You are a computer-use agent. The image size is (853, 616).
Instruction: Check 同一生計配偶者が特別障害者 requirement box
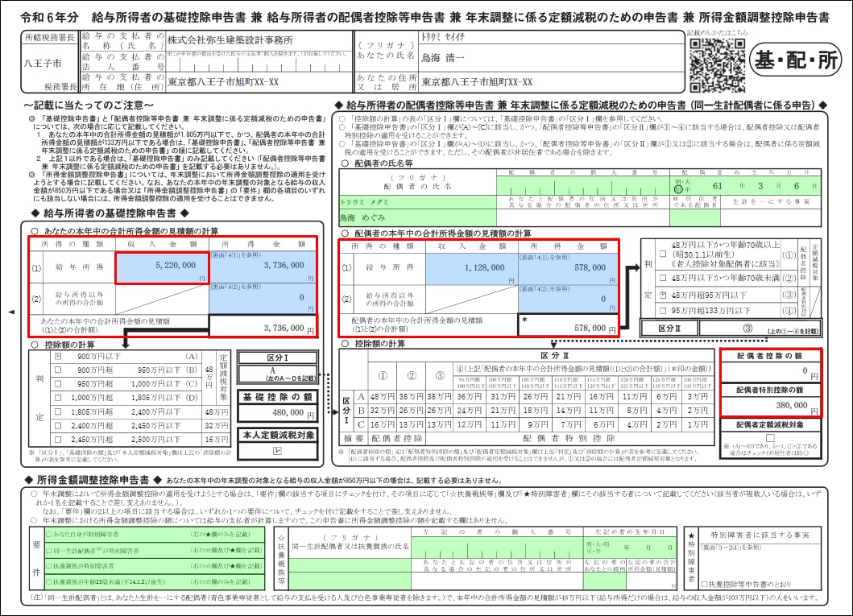(x=49, y=550)
